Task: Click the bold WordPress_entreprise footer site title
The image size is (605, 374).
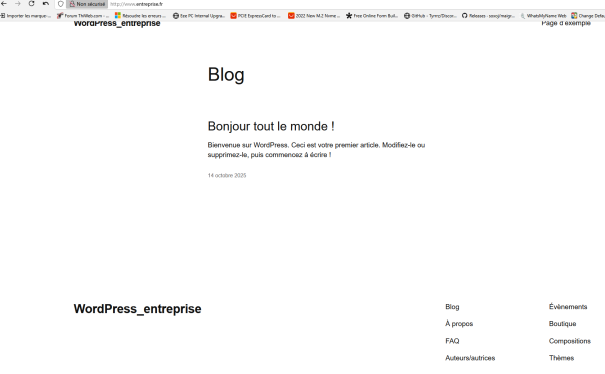Action: [x=137, y=309]
